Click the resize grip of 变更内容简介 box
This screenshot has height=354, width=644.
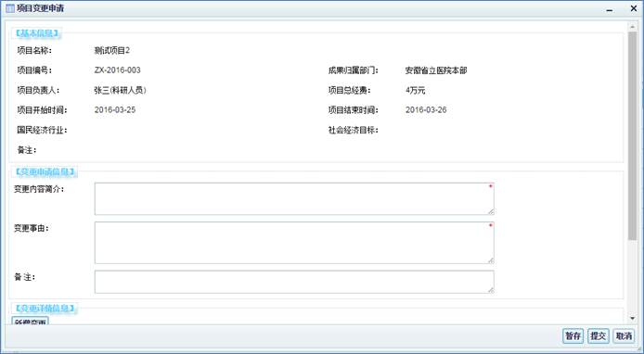491,211
